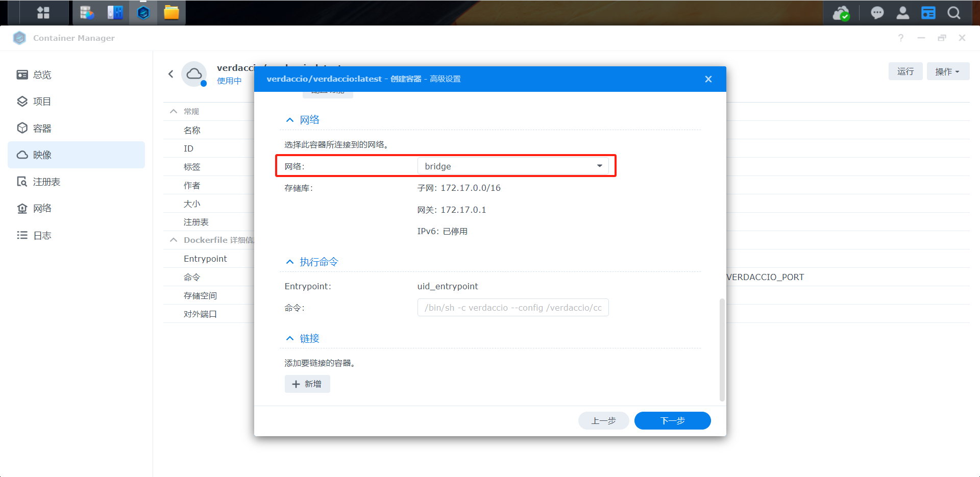The image size is (980, 477).
Task: Select 映像 images in sidebar
Action: click(77, 155)
